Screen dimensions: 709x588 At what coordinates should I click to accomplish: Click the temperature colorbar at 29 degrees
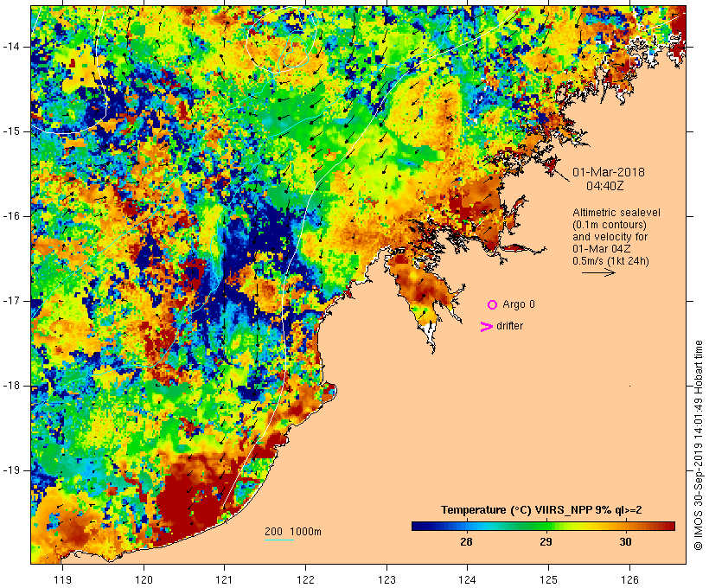click(x=546, y=526)
